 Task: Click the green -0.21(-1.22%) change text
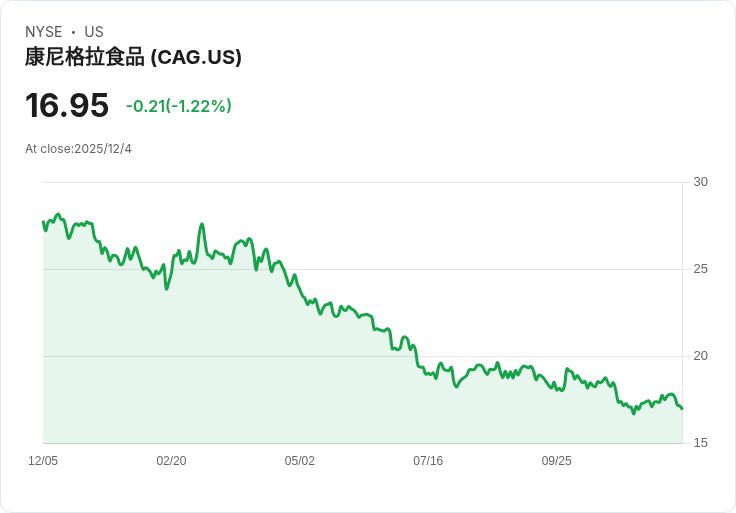179,106
